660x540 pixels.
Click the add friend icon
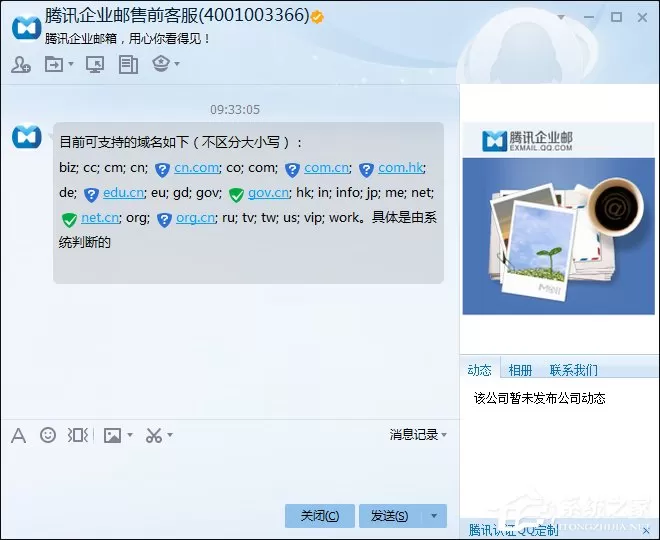(x=21, y=65)
